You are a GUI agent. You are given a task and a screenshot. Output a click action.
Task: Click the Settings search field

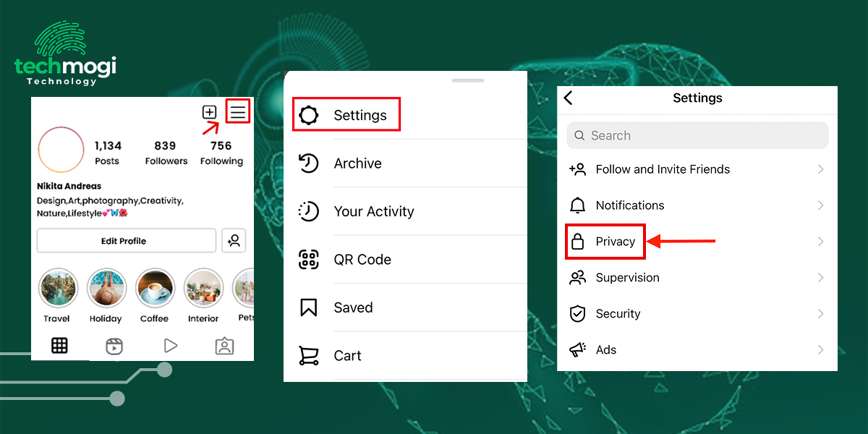pyautogui.click(x=697, y=135)
